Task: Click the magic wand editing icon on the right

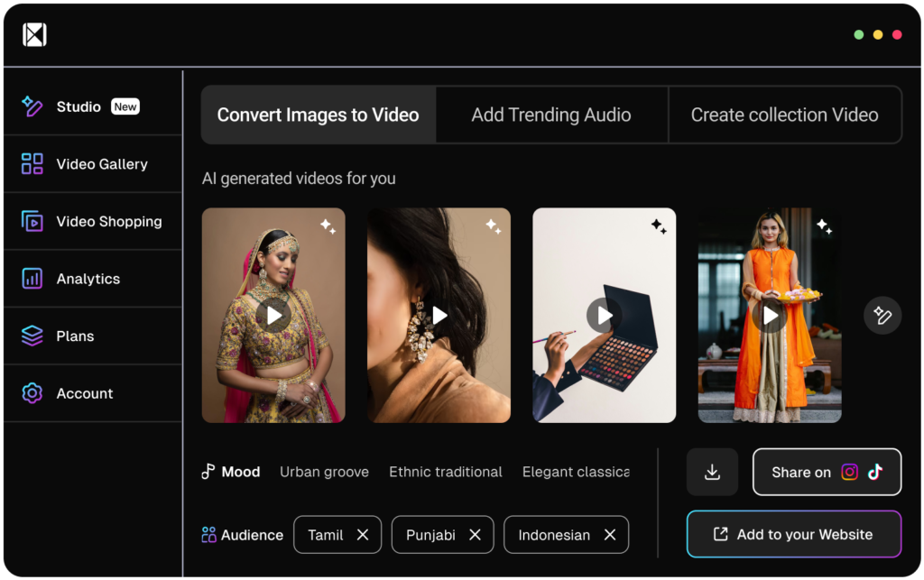Action: (x=882, y=315)
